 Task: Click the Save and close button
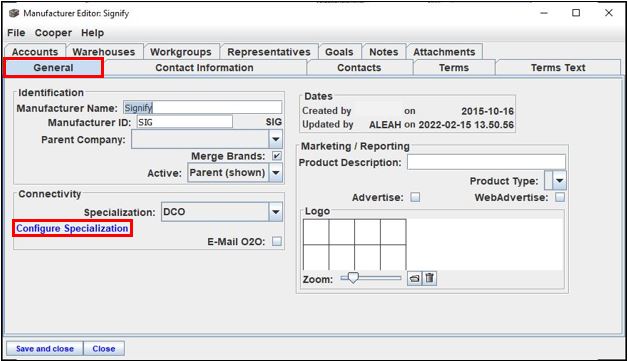(45, 349)
